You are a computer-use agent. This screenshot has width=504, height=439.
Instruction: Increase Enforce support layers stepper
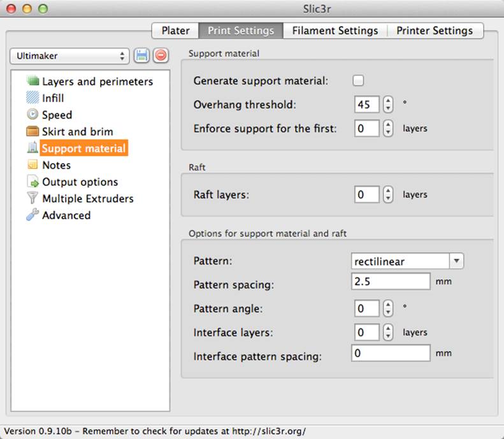[388, 124]
